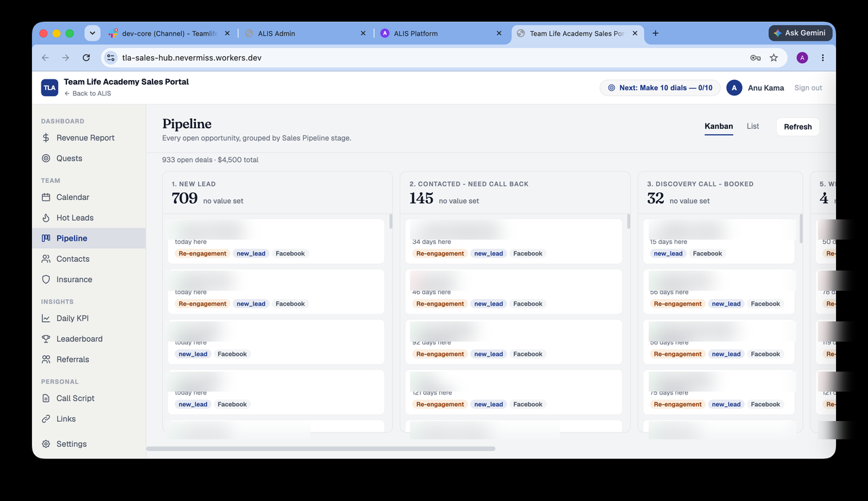Click the horizontal scrollbar under the board
The height and width of the screenshot is (501, 868).
point(321,448)
